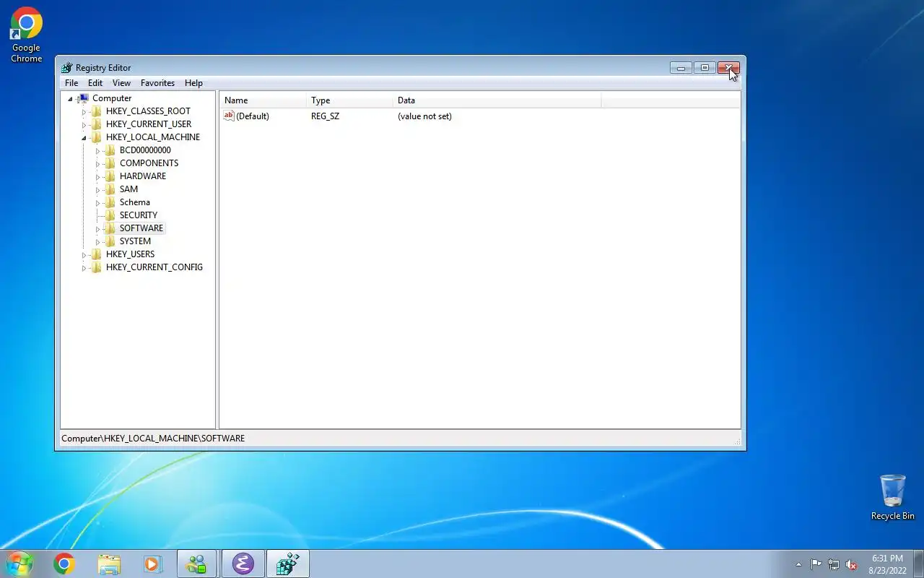Select the HKEY_CURRENT_USER label
Viewport: 924px width, 578px height.
point(149,124)
